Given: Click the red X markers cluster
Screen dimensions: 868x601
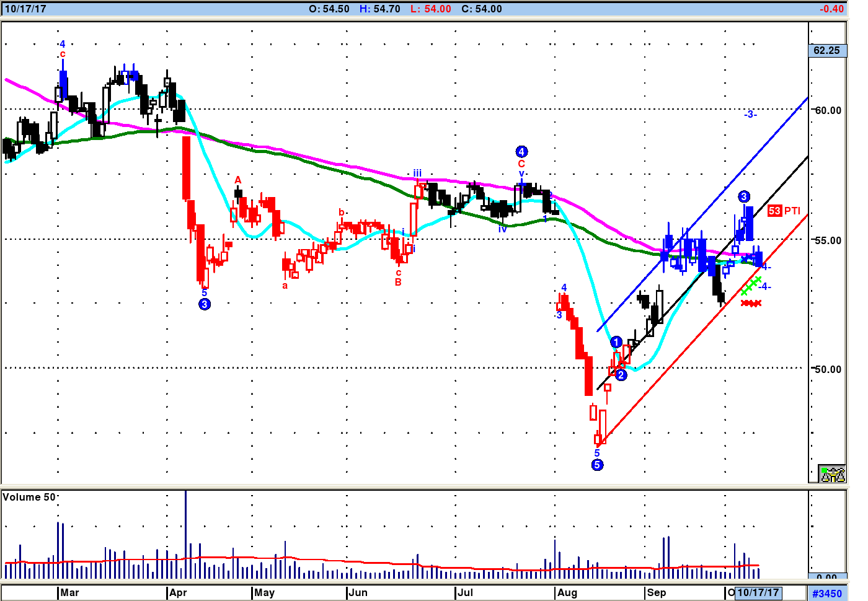Looking at the screenshot, I should tap(751, 303).
